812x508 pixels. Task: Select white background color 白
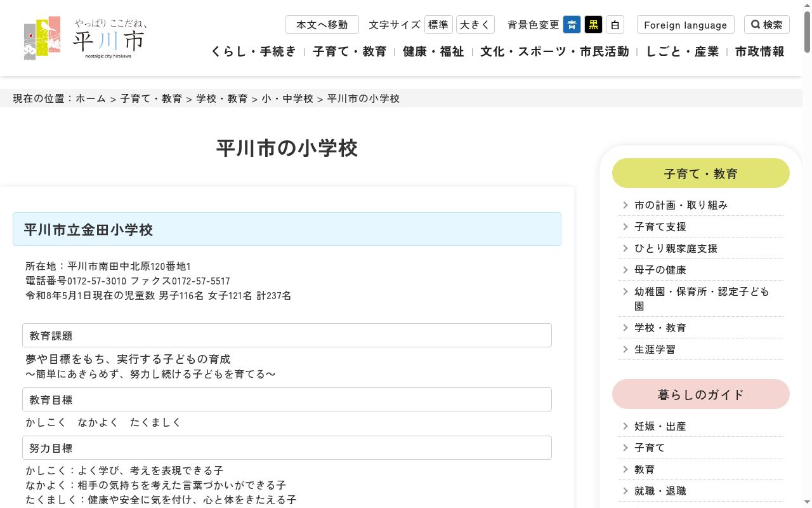click(615, 25)
